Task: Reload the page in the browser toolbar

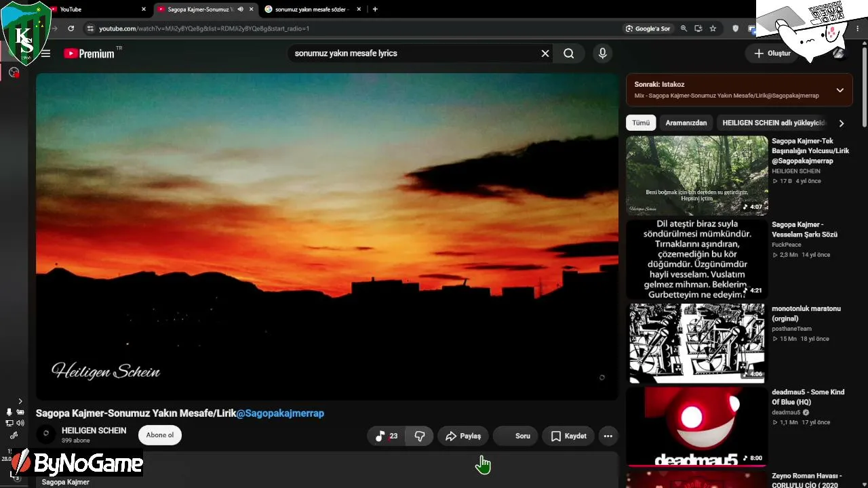Action: click(x=71, y=28)
